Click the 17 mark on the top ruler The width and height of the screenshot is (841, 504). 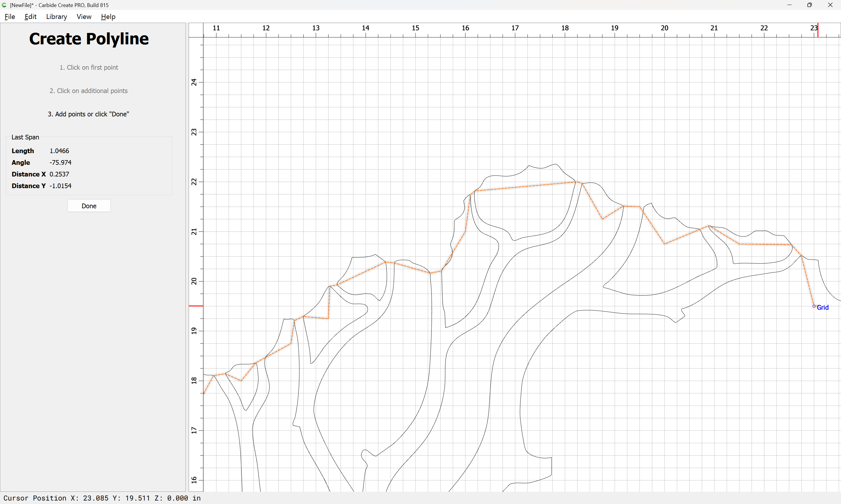coord(515,28)
